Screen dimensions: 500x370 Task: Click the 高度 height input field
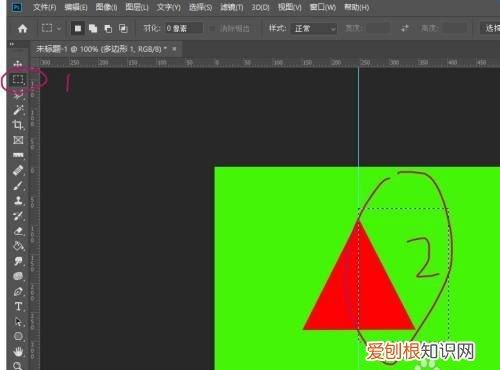[453, 29]
